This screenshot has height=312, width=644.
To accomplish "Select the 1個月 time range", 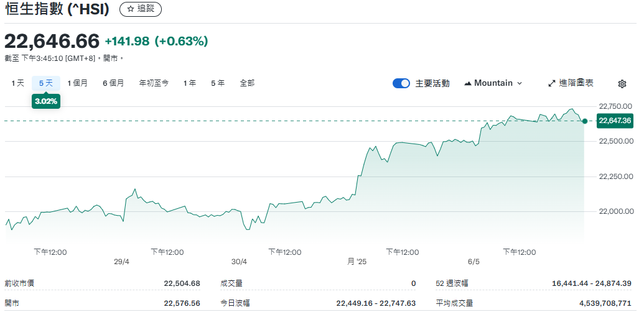I will pos(78,83).
